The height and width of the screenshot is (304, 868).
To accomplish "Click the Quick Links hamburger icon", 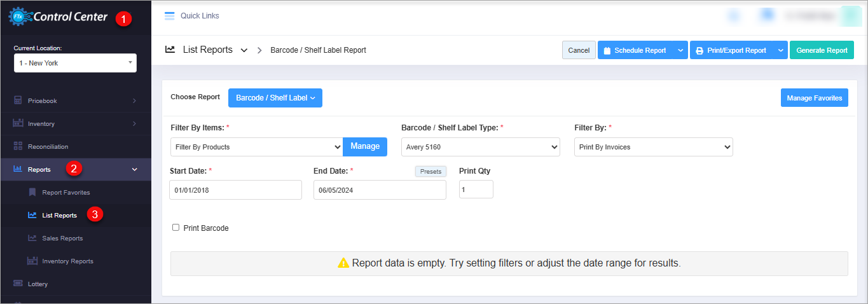I will 169,16.
